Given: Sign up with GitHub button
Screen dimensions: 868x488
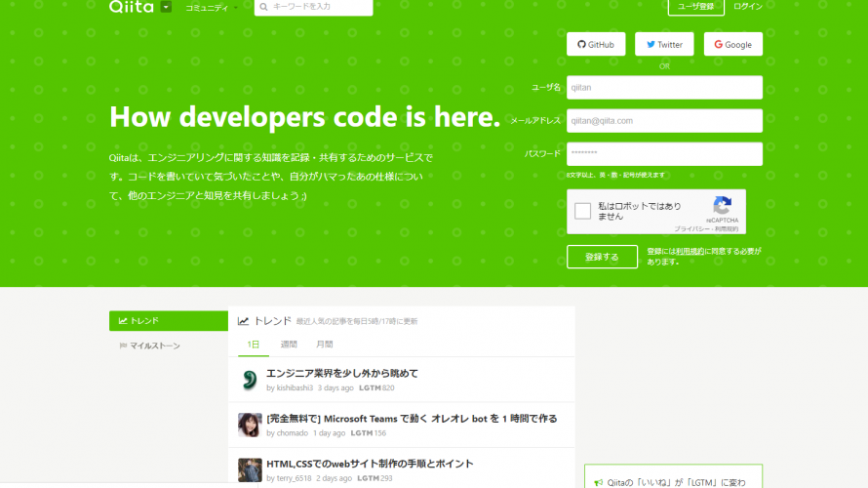Looking at the screenshot, I should click(x=596, y=44).
